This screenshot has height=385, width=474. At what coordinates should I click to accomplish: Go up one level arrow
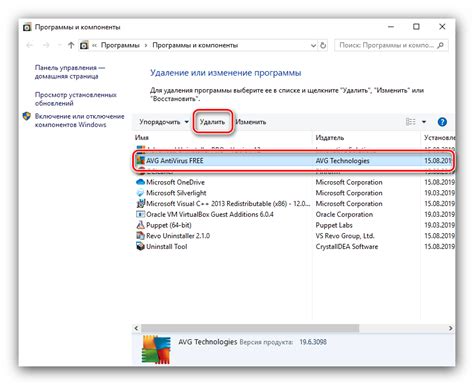(71, 45)
